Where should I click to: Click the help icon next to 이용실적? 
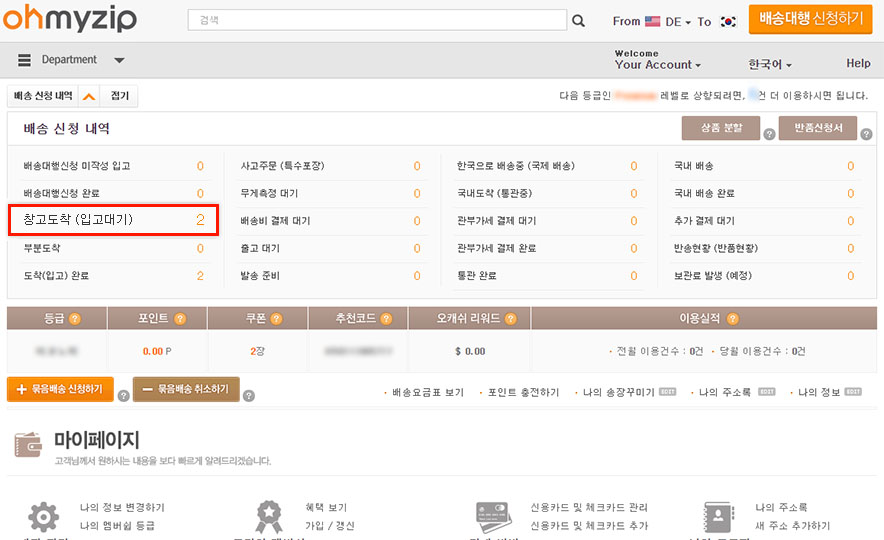733,319
